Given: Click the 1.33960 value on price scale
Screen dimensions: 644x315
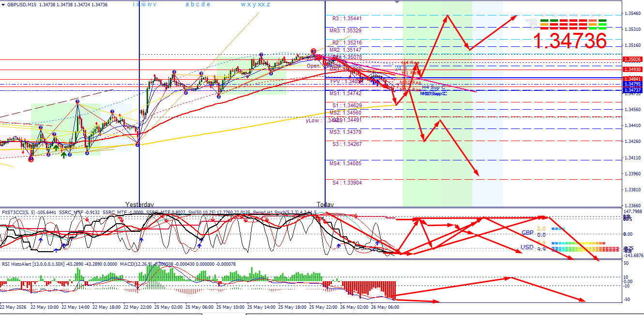Looking at the screenshot, I should tap(633, 174).
